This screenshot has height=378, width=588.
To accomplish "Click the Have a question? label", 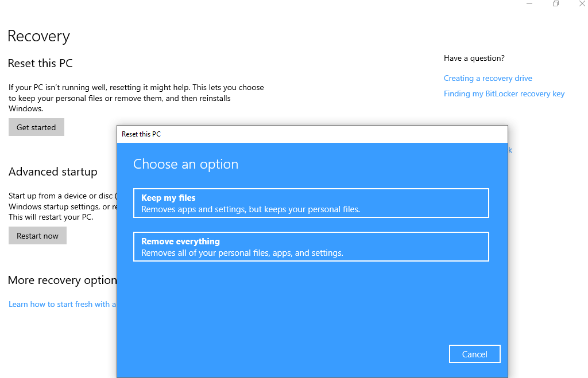I will [474, 58].
